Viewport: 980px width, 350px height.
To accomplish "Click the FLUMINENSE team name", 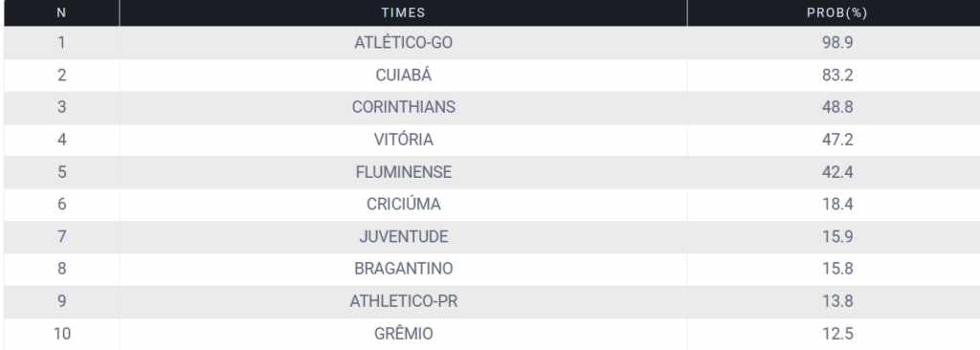I will 403,172.
